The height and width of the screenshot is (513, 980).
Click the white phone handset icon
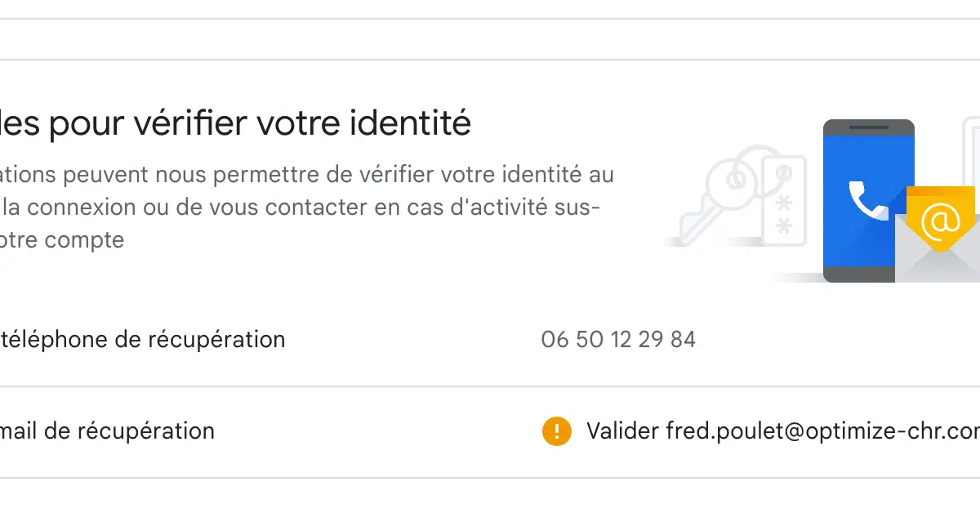point(866,201)
